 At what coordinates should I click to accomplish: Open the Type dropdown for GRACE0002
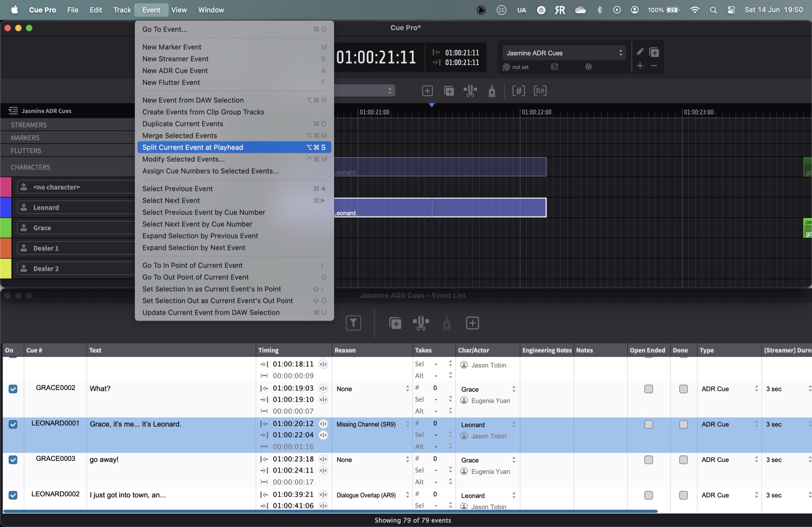[x=729, y=389]
